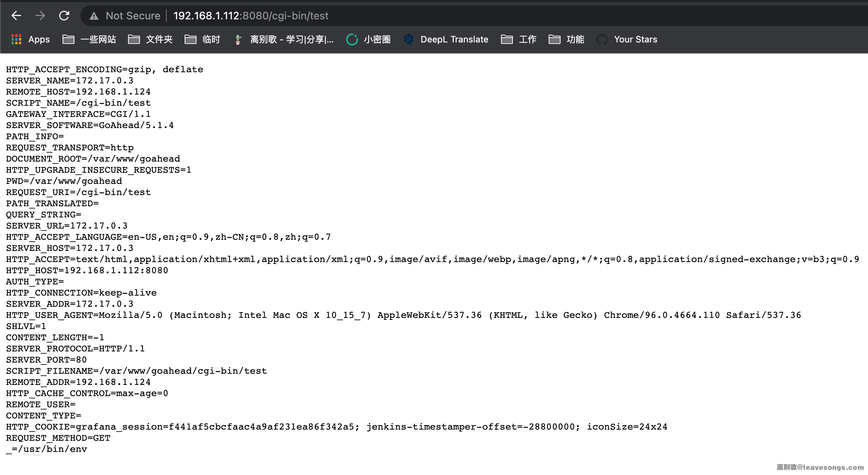The image size is (868, 475).
Task: Click the 小密圈 bookmark icon
Action: [352, 39]
